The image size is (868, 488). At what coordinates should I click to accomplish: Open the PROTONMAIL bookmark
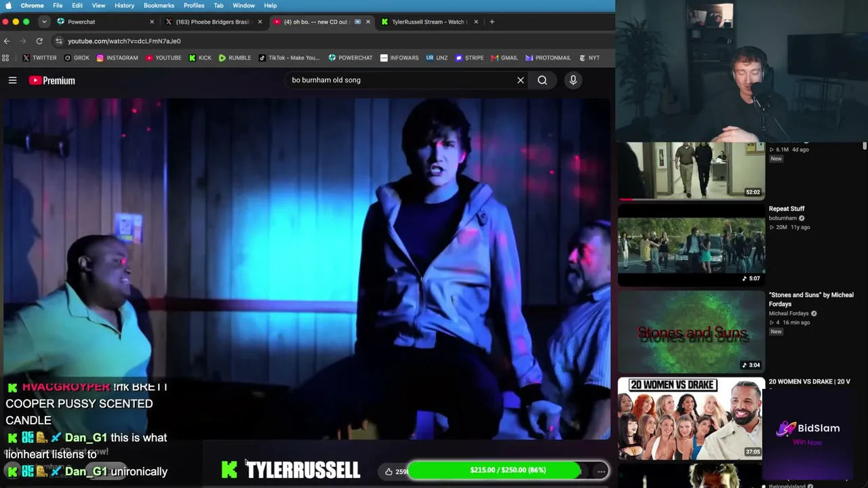point(548,58)
